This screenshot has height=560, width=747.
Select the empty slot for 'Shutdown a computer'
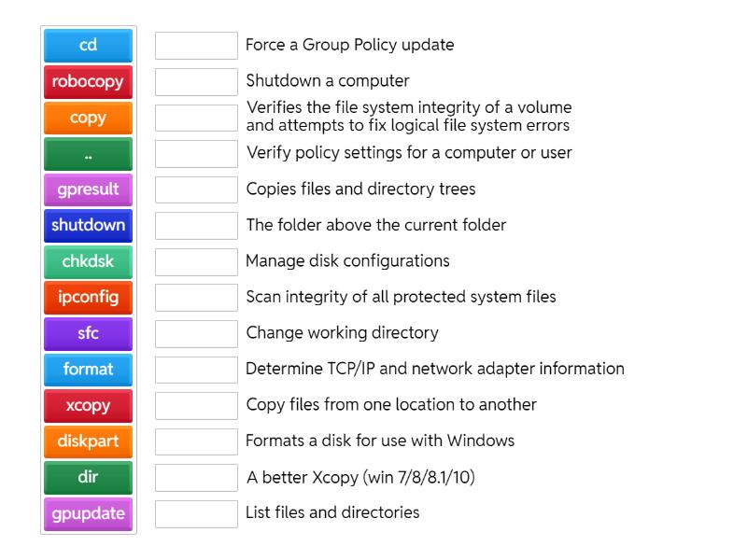(x=196, y=81)
